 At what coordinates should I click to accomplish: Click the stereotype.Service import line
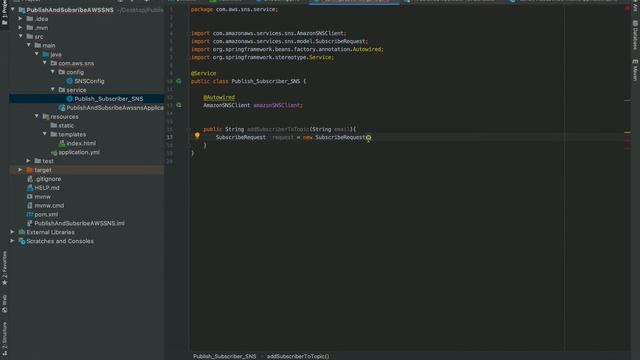(262, 58)
